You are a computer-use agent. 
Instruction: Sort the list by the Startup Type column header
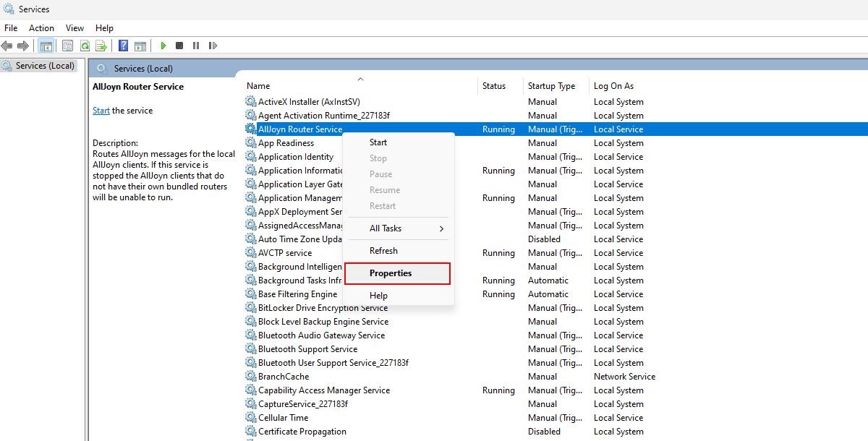tap(556, 85)
